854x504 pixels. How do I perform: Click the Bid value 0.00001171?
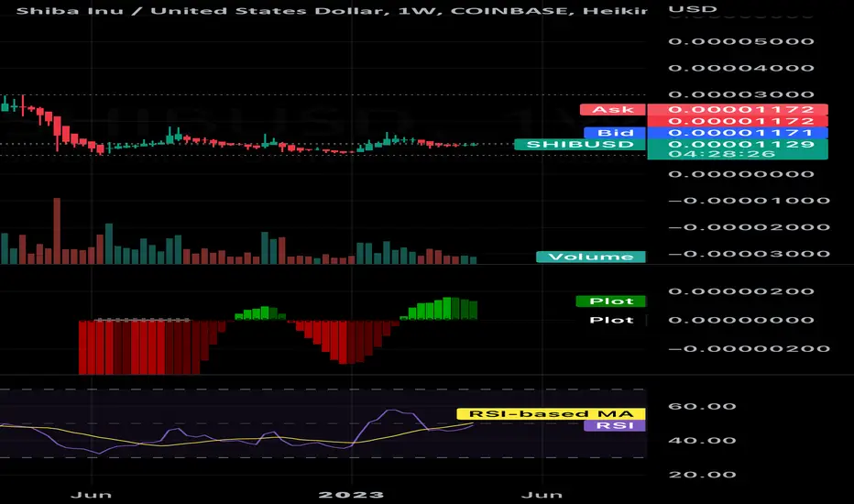point(738,132)
